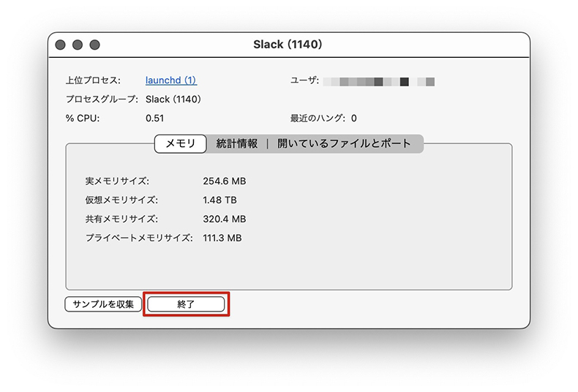Screen dimensions: 578x392
Task: Click the blurred ユーザ name value
Action: pyautogui.click(x=378, y=81)
